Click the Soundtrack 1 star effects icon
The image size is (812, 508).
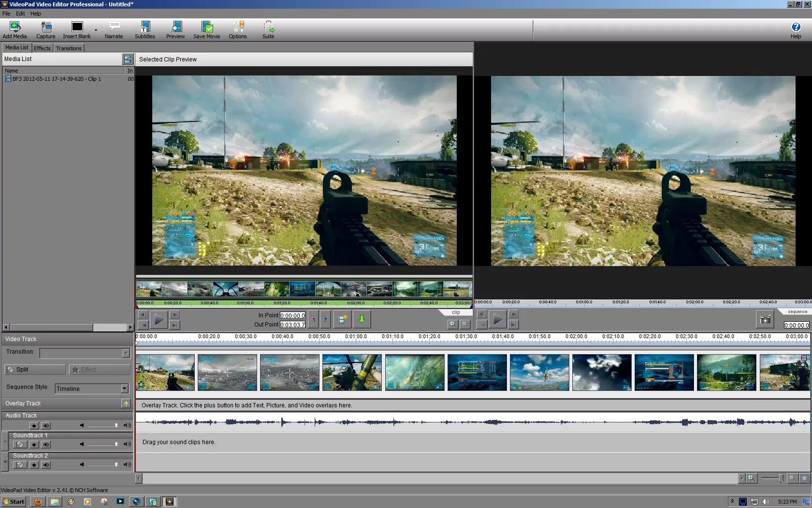click(x=34, y=445)
